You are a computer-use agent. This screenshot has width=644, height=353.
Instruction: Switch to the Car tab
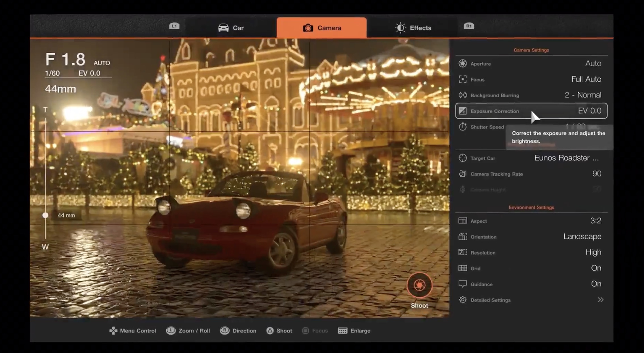click(231, 28)
